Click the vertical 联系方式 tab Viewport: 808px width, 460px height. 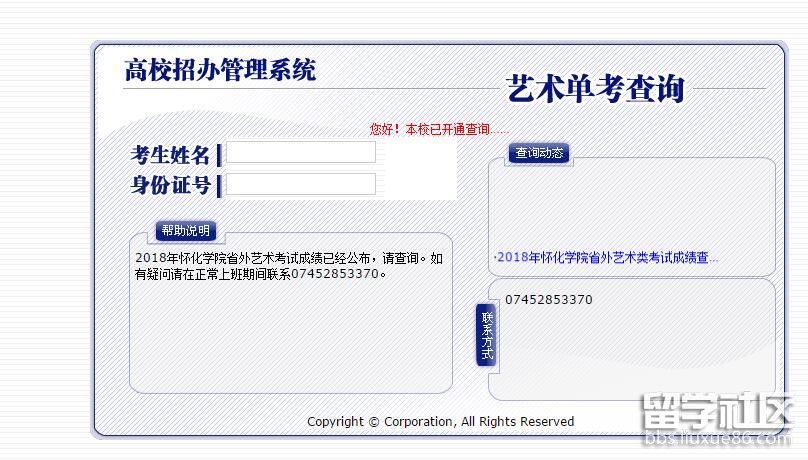[487, 336]
